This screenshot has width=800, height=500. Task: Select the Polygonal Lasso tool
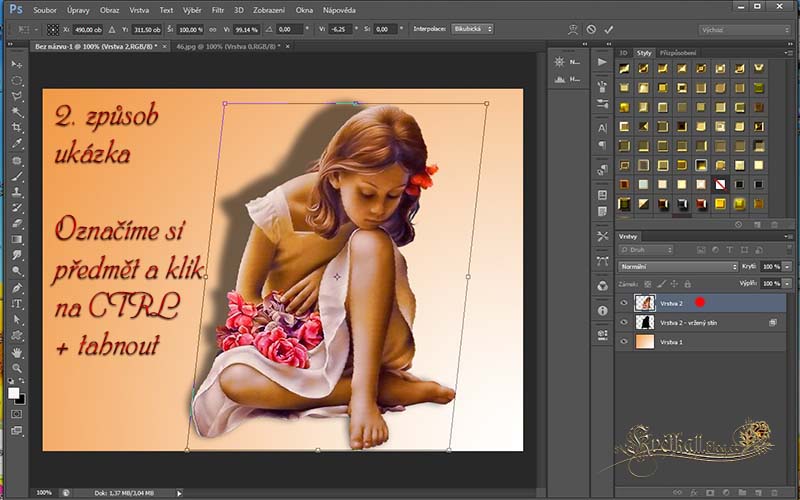pyautogui.click(x=17, y=96)
